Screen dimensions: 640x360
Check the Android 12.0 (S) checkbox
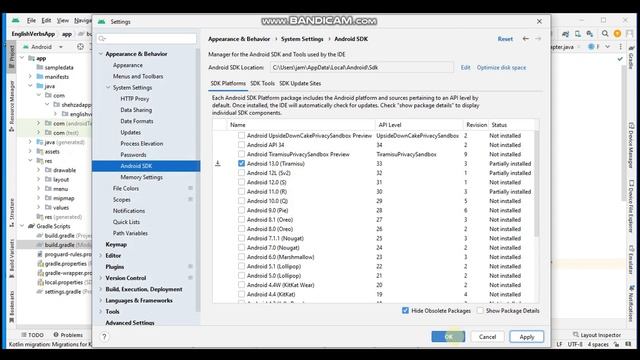click(x=241, y=182)
